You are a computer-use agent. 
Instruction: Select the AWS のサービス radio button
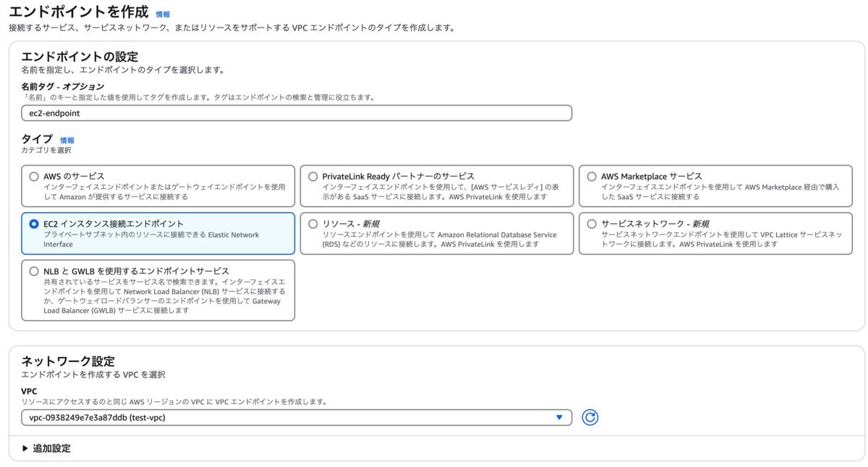pos(33,176)
